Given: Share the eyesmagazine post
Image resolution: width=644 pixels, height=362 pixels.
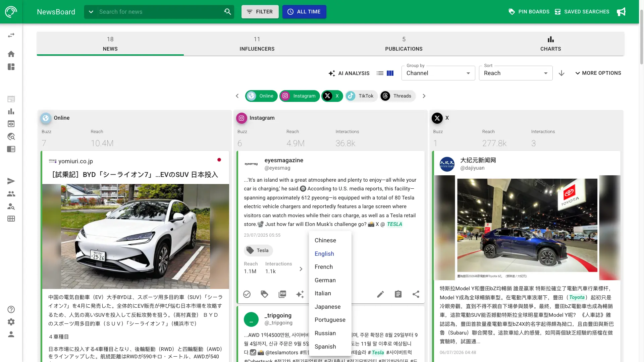Looking at the screenshot, I should 416,294.
